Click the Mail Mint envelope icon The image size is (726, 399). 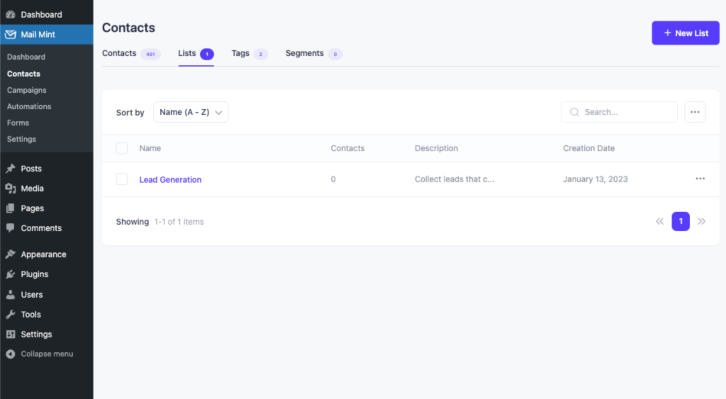[10, 35]
